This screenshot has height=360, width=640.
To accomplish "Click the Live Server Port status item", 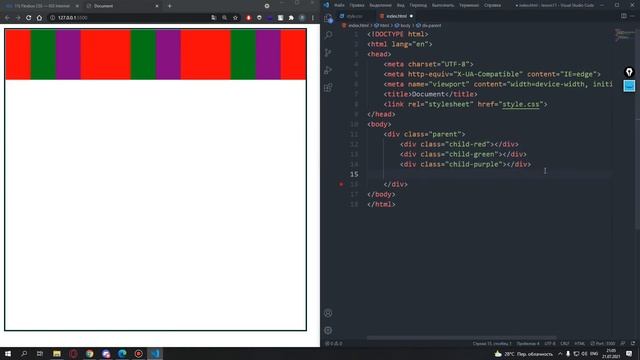I will click(602, 344).
